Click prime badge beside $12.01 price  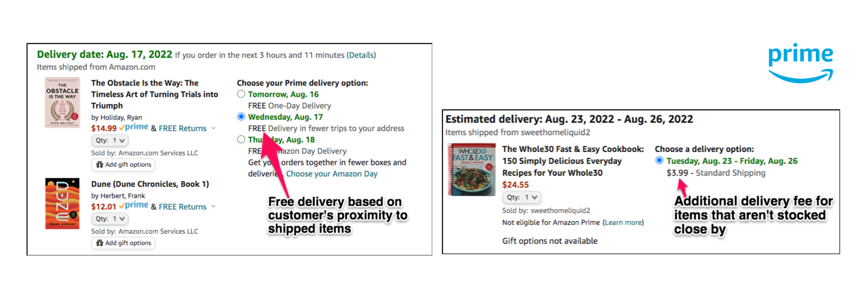coord(134,206)
